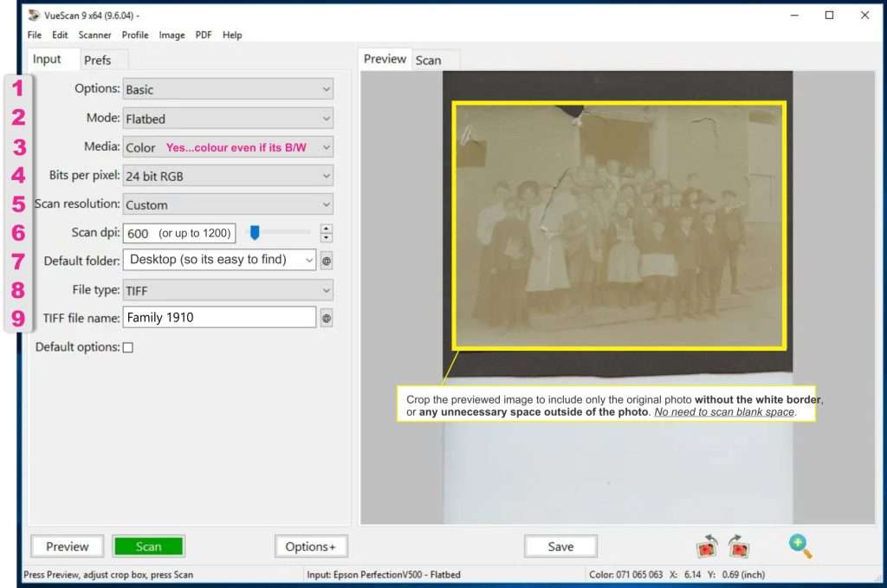Maximize the VueScan window
Viewport: 887px width, 588px height.
pyautogui.click(x=829, y=16)
